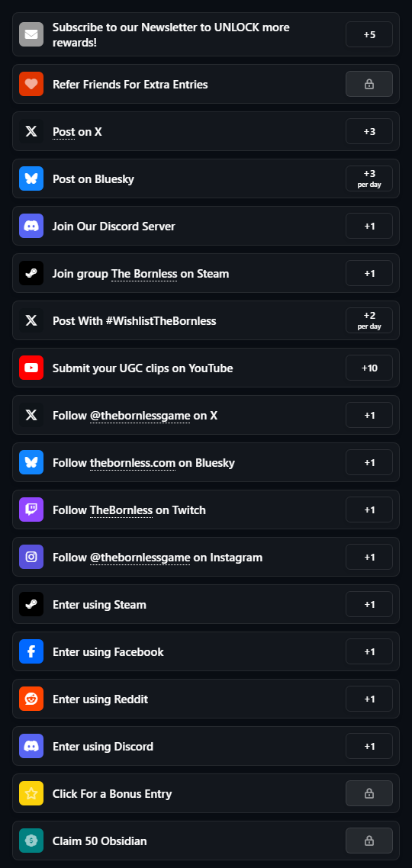Click the +5 button for newsletter subscription
Viewport: 412px width, 868px height.
click(369, 34)
